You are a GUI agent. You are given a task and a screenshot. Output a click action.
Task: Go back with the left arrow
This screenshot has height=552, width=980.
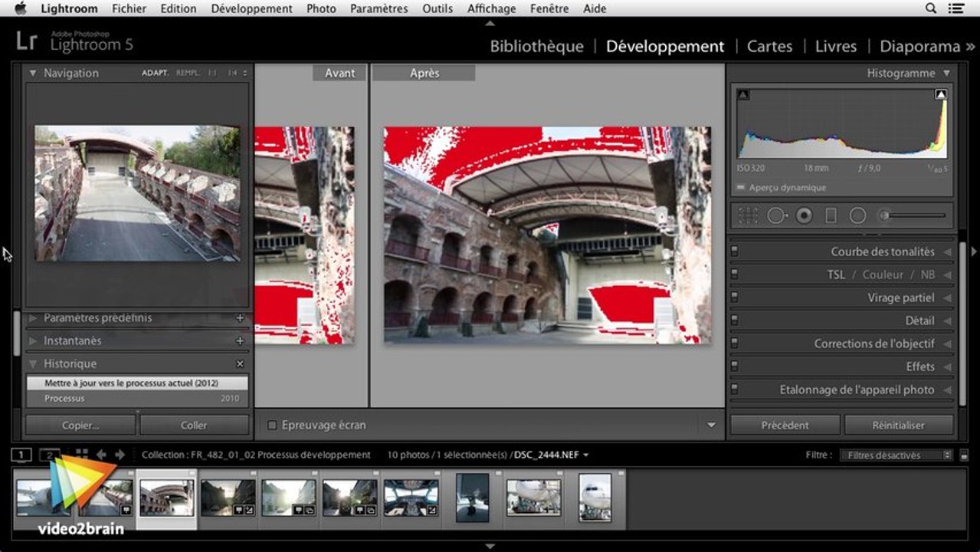[101, 455]
